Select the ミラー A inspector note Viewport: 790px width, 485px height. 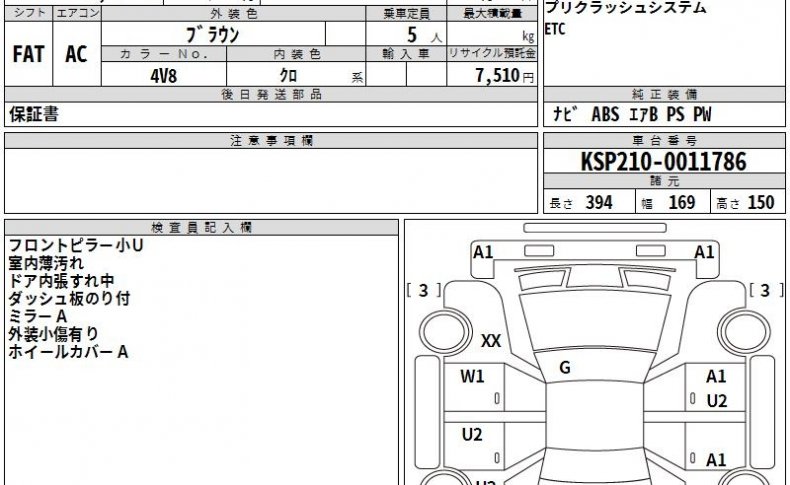point(38,316)
